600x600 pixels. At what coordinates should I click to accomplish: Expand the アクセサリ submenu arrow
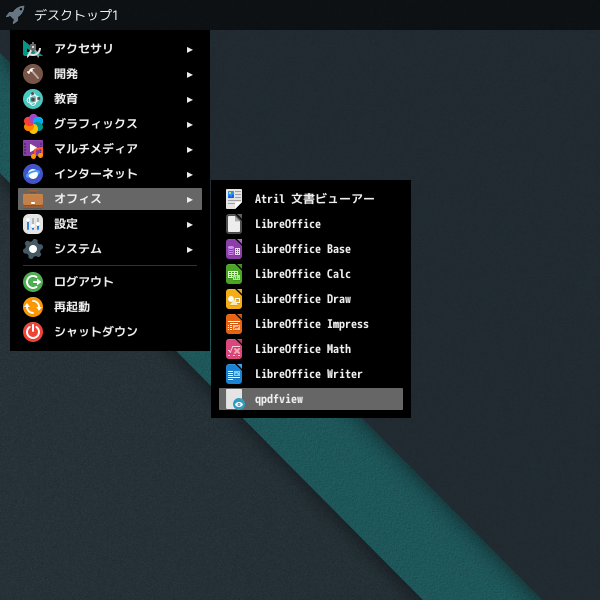click(x=189, y=50)
